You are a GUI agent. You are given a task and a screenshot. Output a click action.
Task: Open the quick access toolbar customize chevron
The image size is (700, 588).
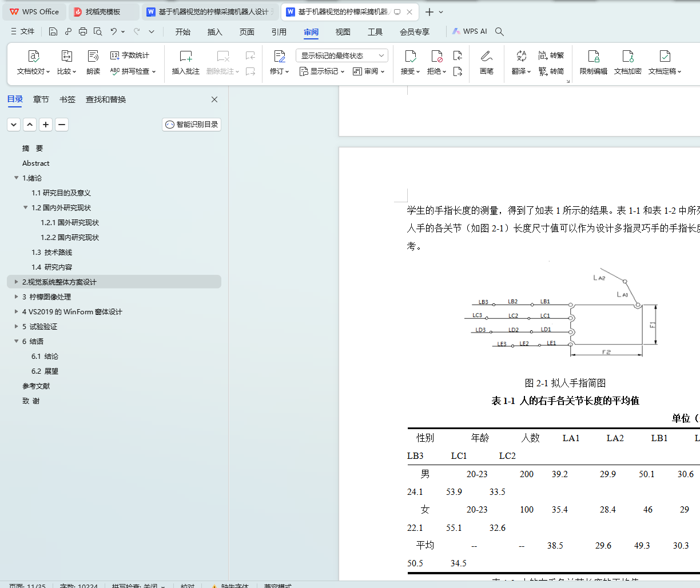152,32
